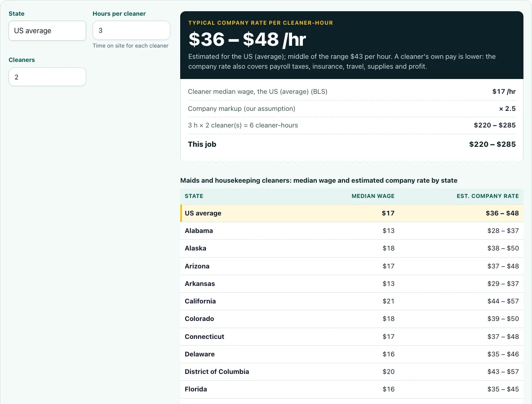532x404 pixels.
Task: Edit the Hours per cleaner field
Action: click(x=131, y=31)
